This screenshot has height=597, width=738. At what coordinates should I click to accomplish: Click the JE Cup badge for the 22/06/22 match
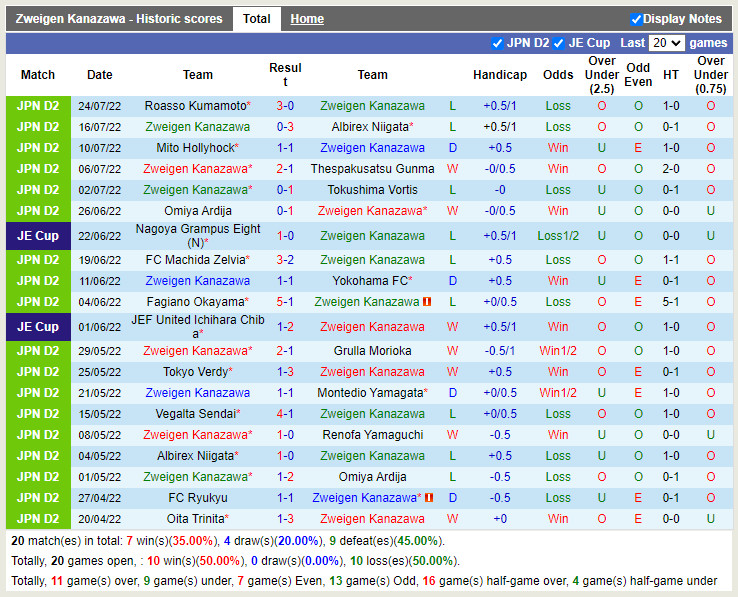tap(38, 236)
